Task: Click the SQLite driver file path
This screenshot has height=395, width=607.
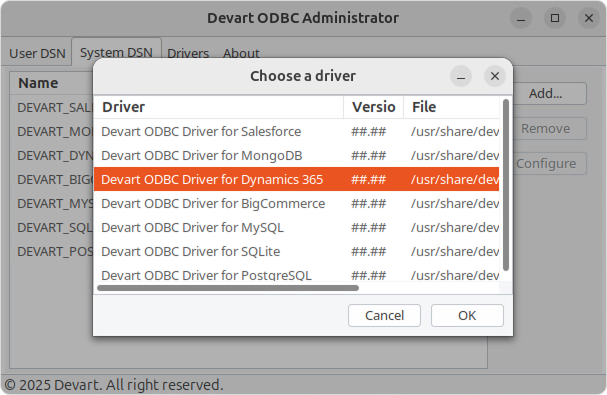Action: pyautogui.click(x=455, y=251)
